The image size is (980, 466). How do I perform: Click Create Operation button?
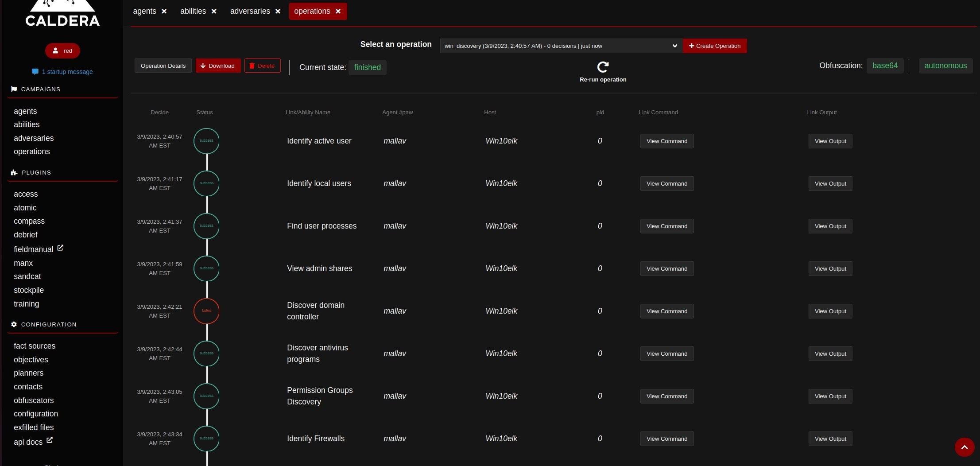click(x=715, y=46)
